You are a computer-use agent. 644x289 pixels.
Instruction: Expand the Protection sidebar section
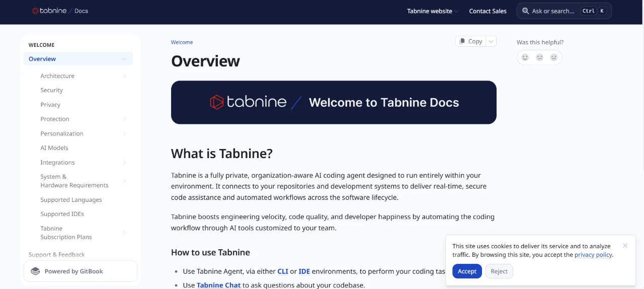pyautogui.click(x=124, y=119)
